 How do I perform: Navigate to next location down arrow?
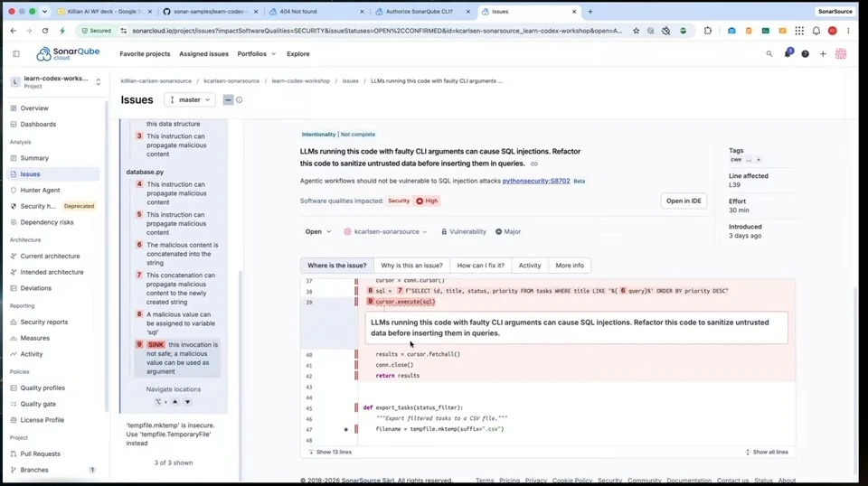187,402
